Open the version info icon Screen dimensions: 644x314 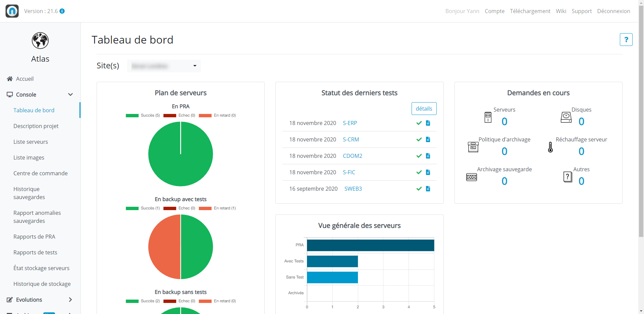tap(62, 11)
